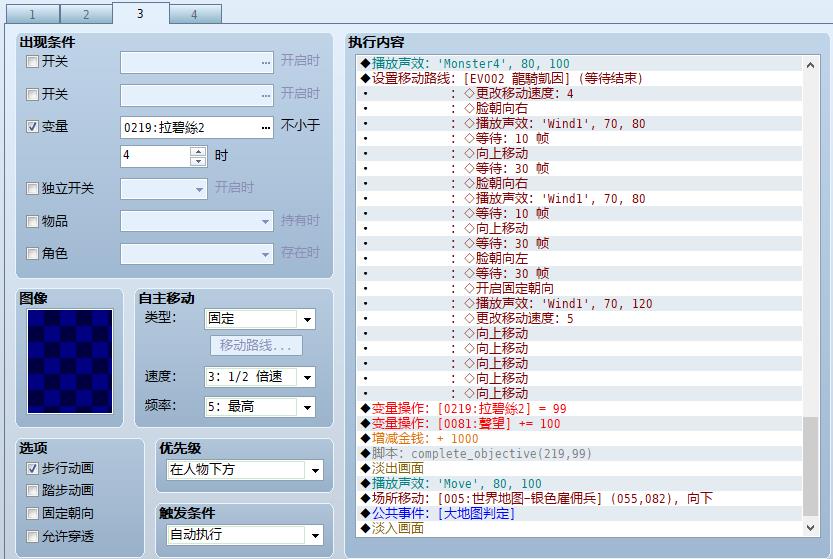Screen dimensions: 833x559
Task: Select the 淡入画面 command line
Action: tap(580, 528)
